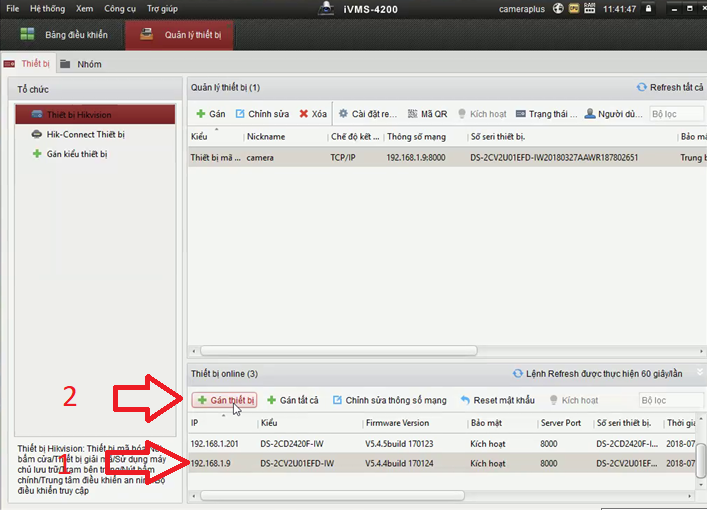Select the Quản lý thiết bị tab
The width and height of the screenshot is (707, 510).
179,35
